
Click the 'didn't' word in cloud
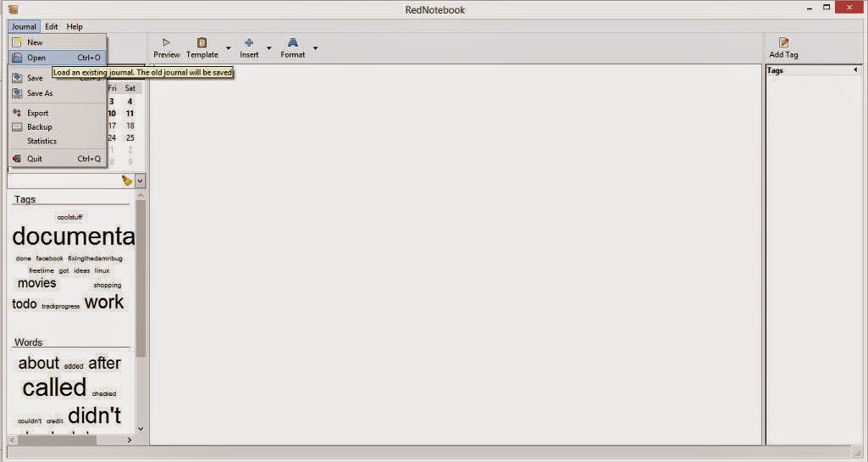94,415
